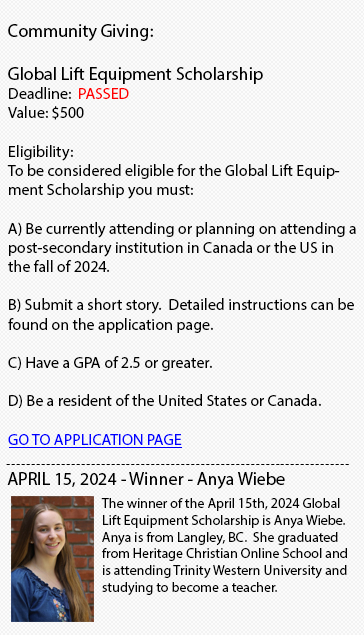Image resolution: width=364 pixels, height=635 pixels.
Task: Click requirement C about GPA of 2.5
Action: (x=110, y=362)
